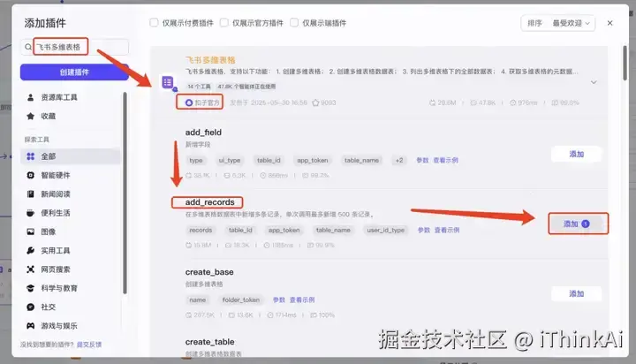This screenshot has height=364, width=636.
Task: Open the 图像 category
Action: [71, 231]
